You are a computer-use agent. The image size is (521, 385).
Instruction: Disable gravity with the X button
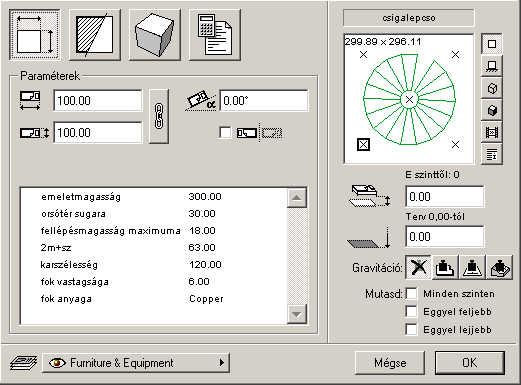point(418,267)
